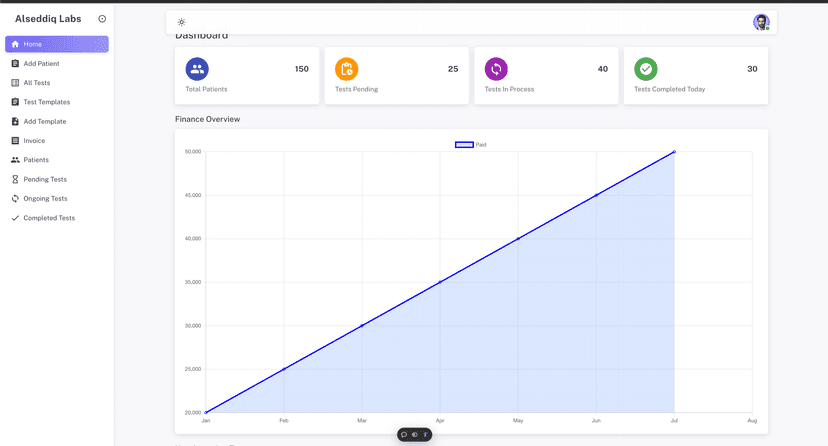Image resolution: width=828 pixels, height=446 pixels.
Task: Click the rightmost icon in bottom floating toolbar
Action: pyautogui.click(x=425, y=435)
